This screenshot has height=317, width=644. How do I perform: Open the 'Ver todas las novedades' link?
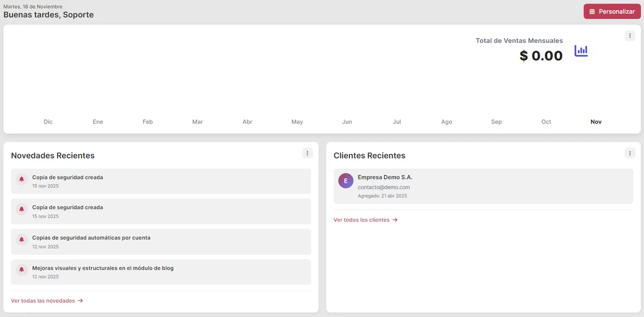tap(43, 300)
